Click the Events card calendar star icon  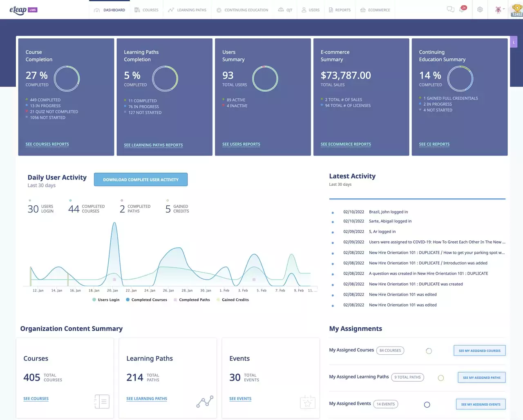coord(308,402)
